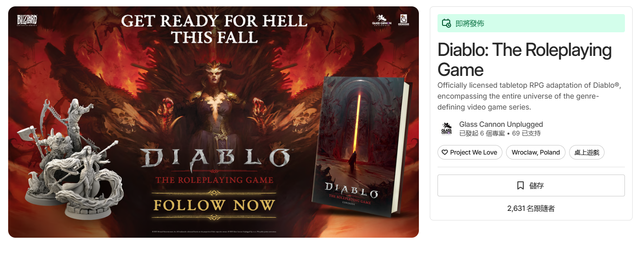Click the bookmark icon on the 儲存 button
Image resolution: width=644 pixels, height=255 pixels.
[521, 185]
